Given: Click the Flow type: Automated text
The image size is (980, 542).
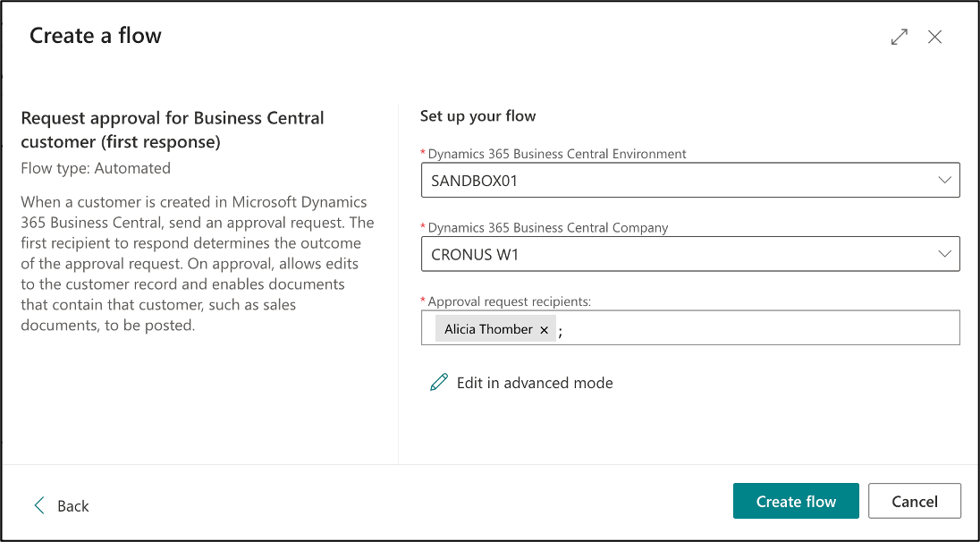Looking at the screenshot, I should click(97, 167).
